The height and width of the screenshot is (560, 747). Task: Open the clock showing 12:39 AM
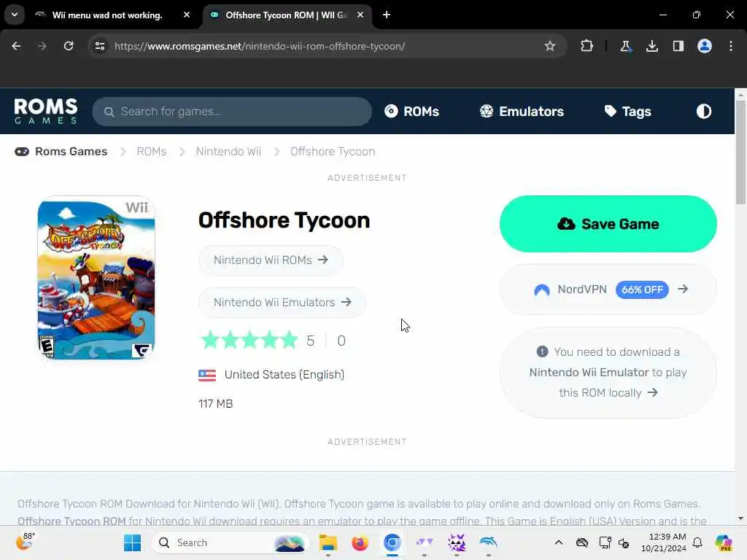coord(664,542)
